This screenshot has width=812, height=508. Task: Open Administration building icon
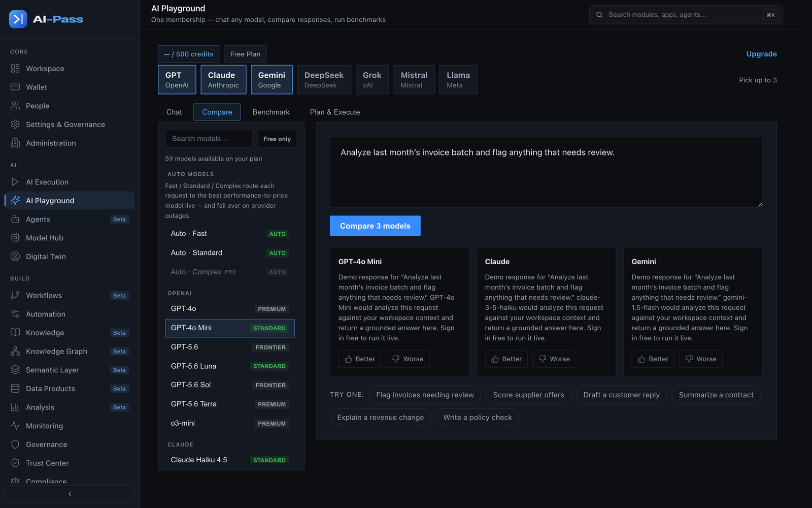coord(15,143)
